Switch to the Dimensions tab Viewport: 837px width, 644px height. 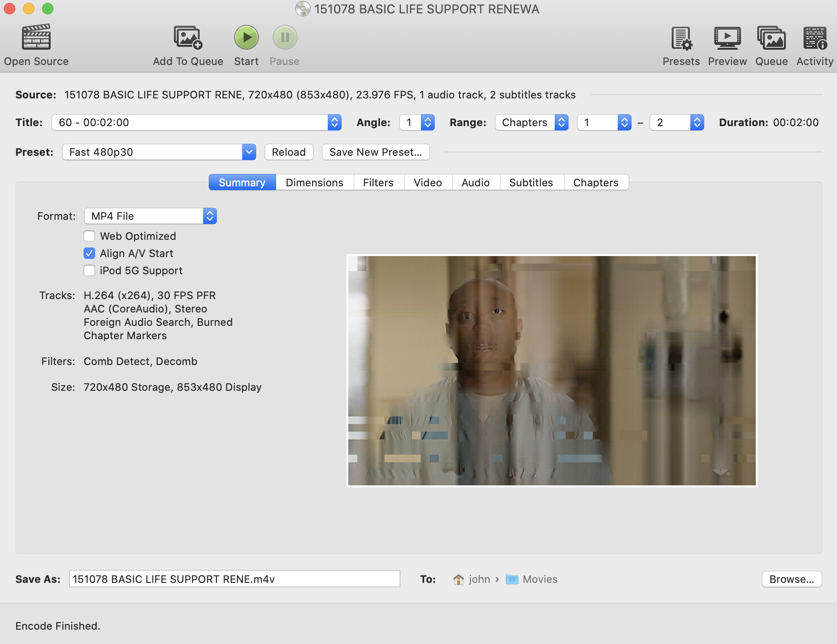tap(314, 182)
